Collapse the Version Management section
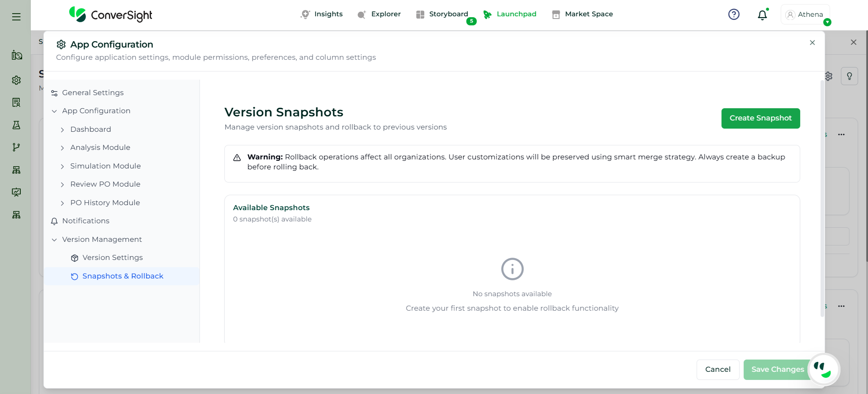This screenshot has width=868, height=394. [x=54, y=240]
